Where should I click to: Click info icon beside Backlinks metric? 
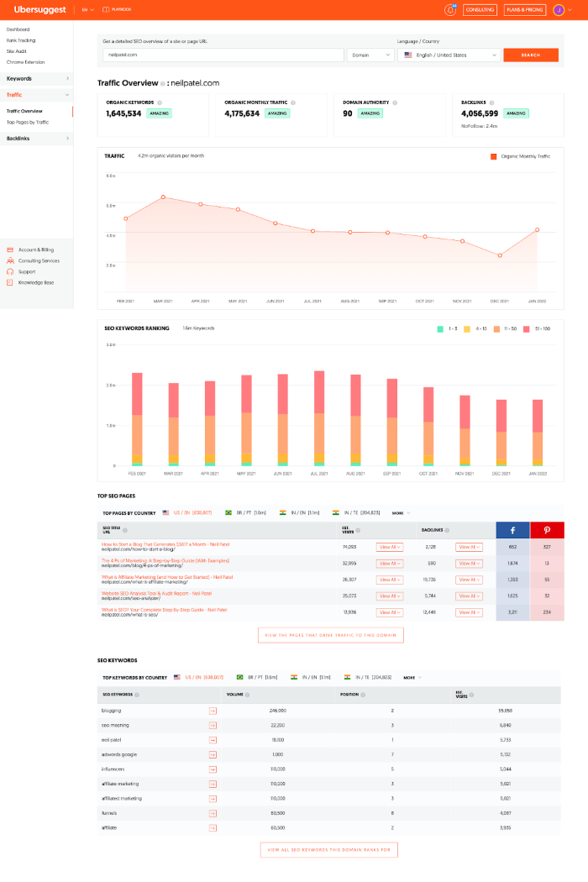click(x=491, y=103)
